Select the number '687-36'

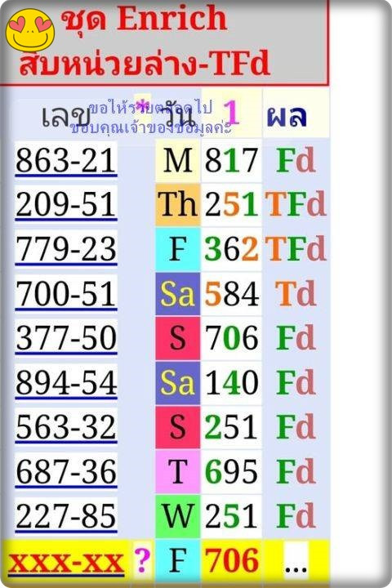point(66,471)
